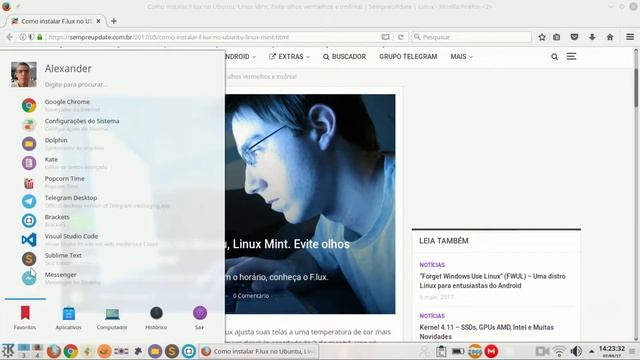
Task: Open a new Firefox tab with plus button
Action: 113,21
